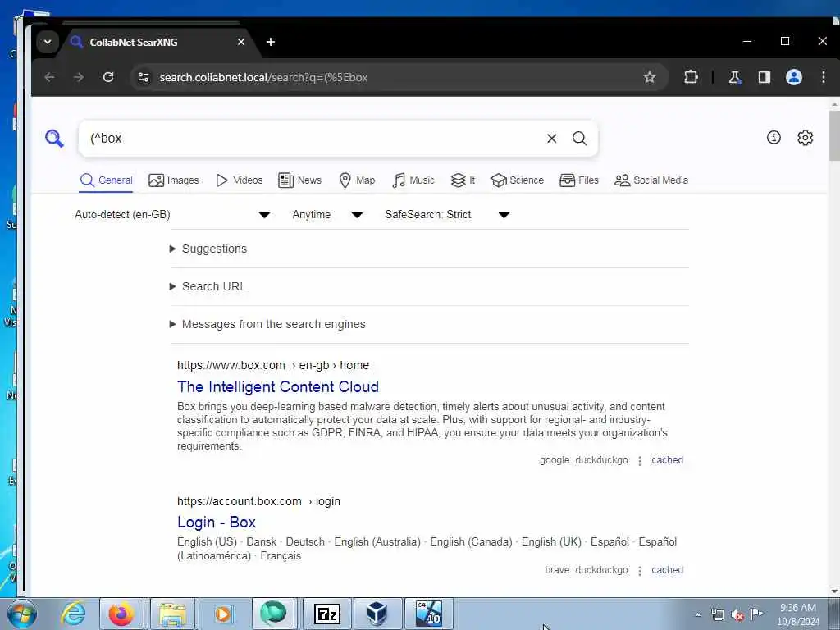Open the Login - Box result
This screenshot has width=840, height=630.
click(216, 523)
